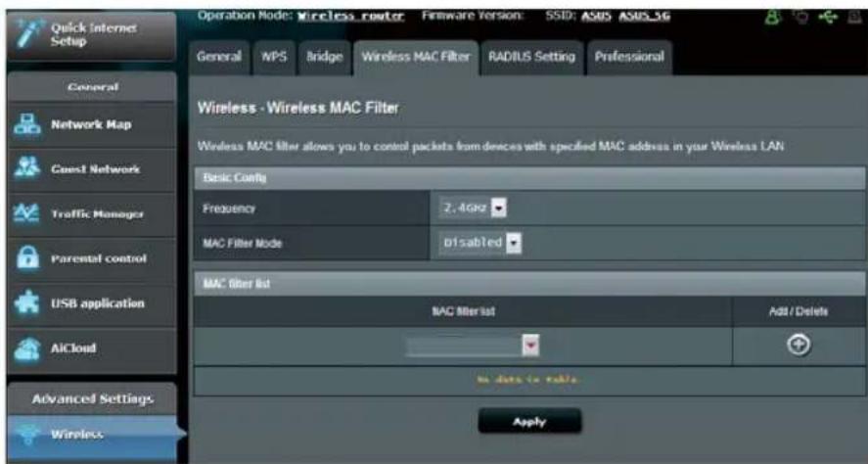
Task: Click the Add / Delete column header
Action: click(x=799, y=311)
